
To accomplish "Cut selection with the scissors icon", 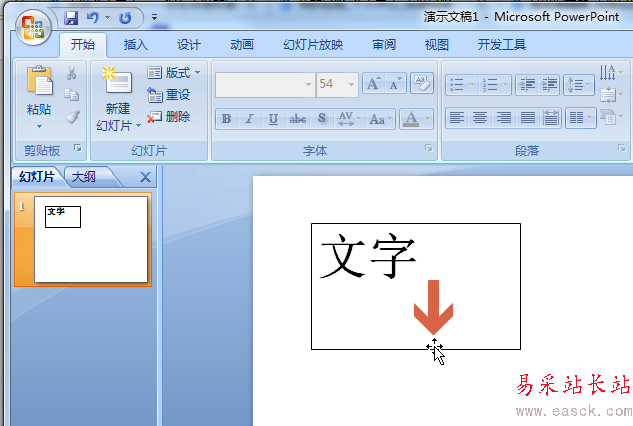I will (72, 73).
